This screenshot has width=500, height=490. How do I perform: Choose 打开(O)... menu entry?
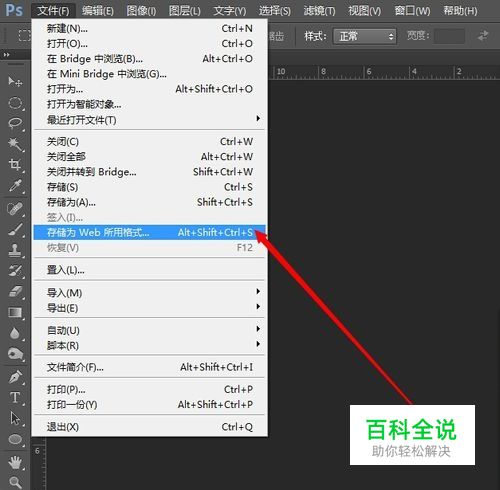pos(150,43)
